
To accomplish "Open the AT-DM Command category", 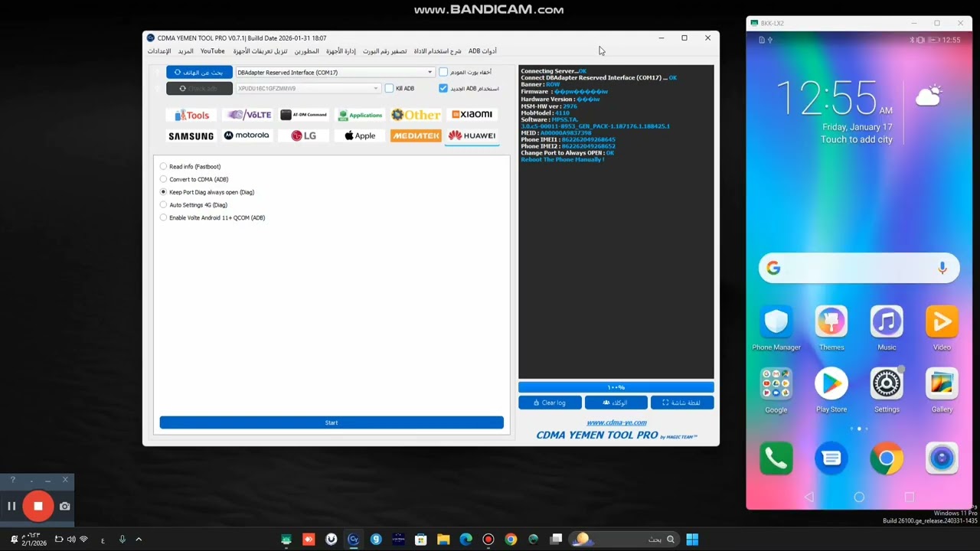I will coord(304,115).
